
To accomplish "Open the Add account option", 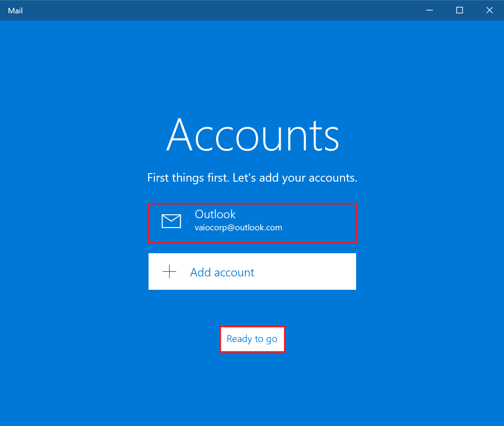I will pos(252,271).
